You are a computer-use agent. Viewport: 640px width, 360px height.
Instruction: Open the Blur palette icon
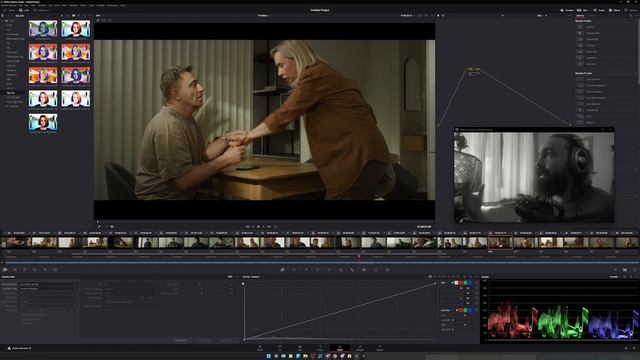pos(352,269)
